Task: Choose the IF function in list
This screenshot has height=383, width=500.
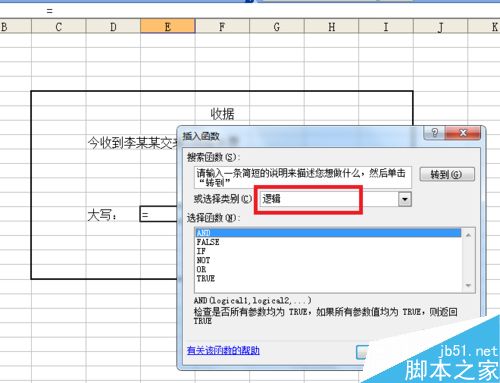Action: [x=328, y=251]
